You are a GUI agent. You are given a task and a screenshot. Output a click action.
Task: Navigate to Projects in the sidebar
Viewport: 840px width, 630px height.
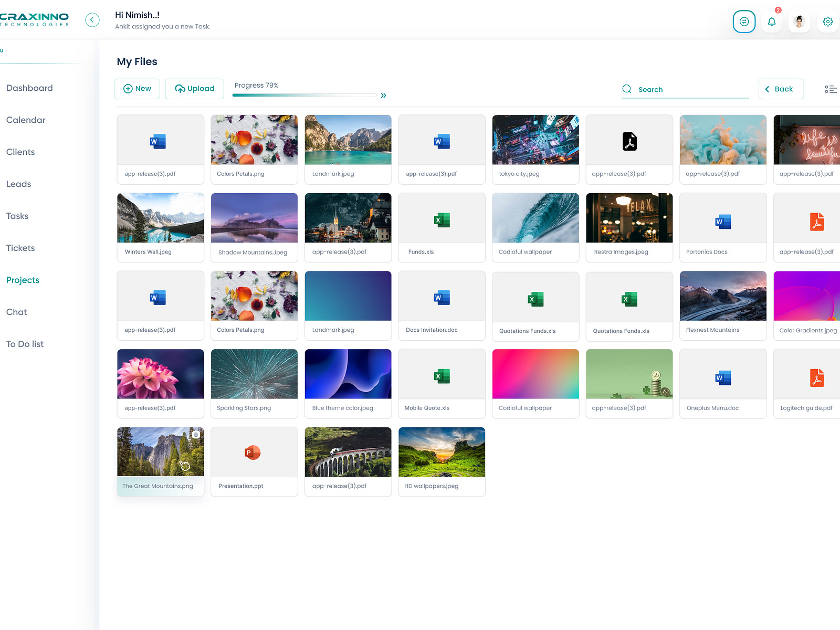click(23, 280)
